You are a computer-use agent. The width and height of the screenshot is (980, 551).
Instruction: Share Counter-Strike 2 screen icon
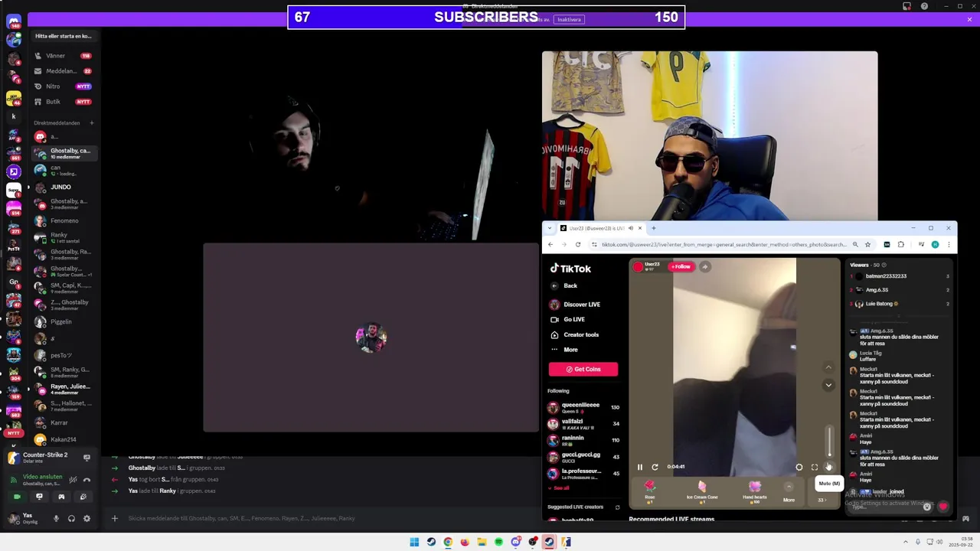click(87, 458)
